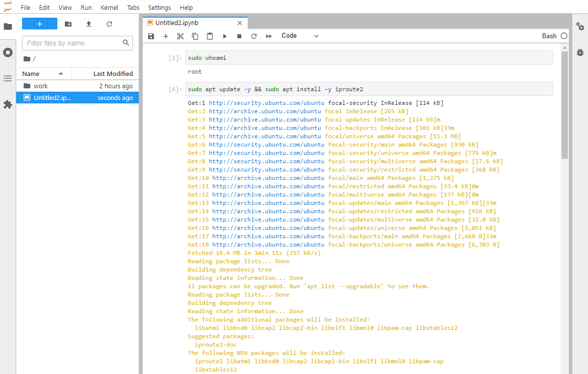This screenshot has height=374, width=588.
Task: Click the Jupyter logo
Action: coord(8,7)
